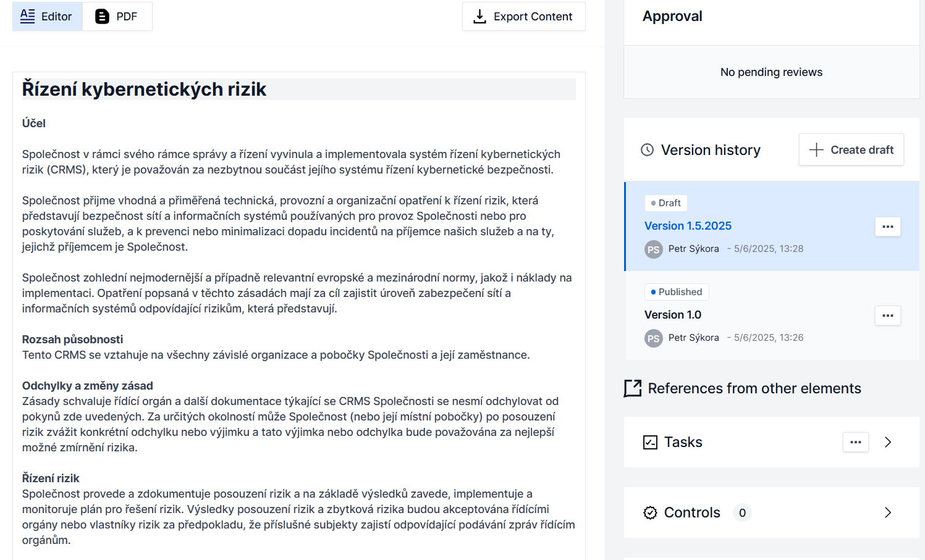Select published Version 1.0 entry
The image size is (925, 560).
pos(672,315)
